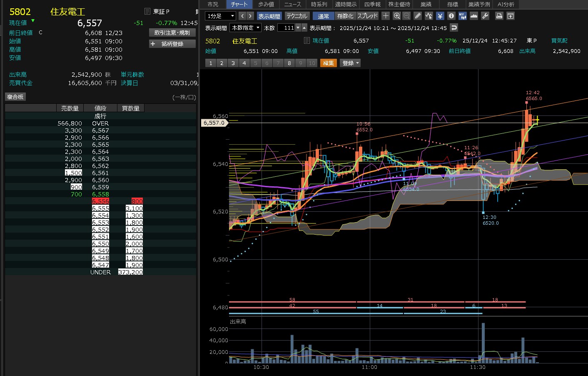588x376 pixels.
Task: Toggle the 指数化 chart mode
Action: click(345, 16)
